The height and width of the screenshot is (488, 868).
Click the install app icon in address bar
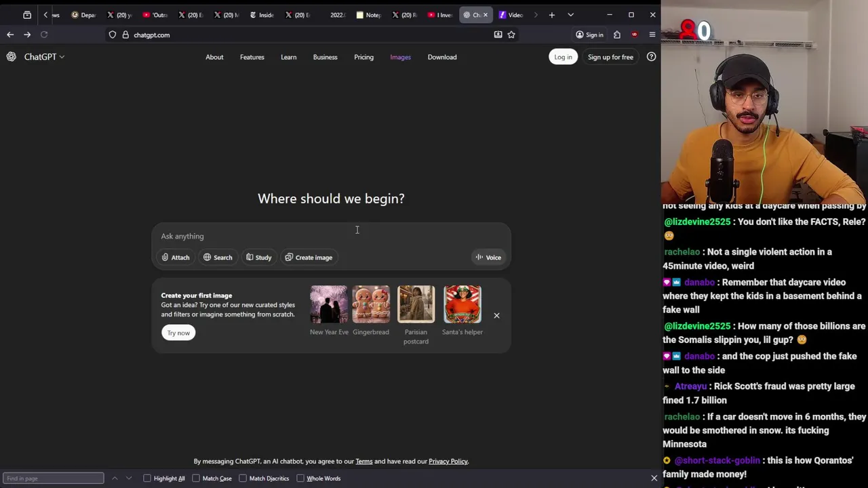coord(498,35)
